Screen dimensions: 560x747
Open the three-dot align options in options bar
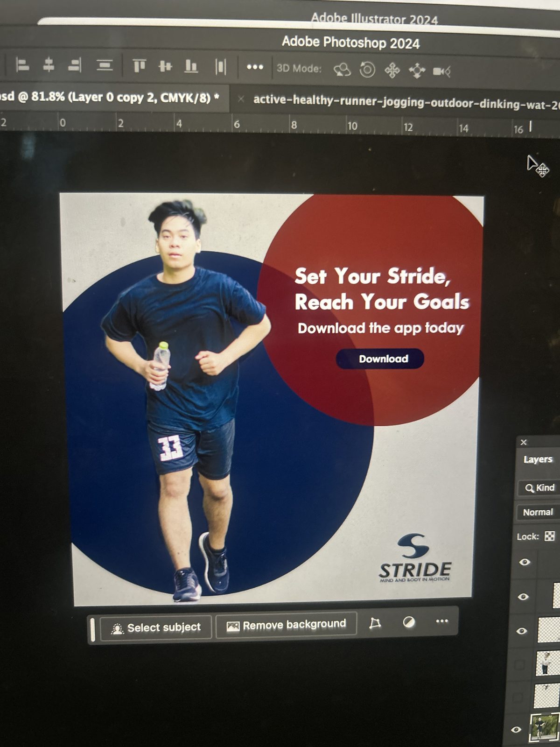pos(255,67)
